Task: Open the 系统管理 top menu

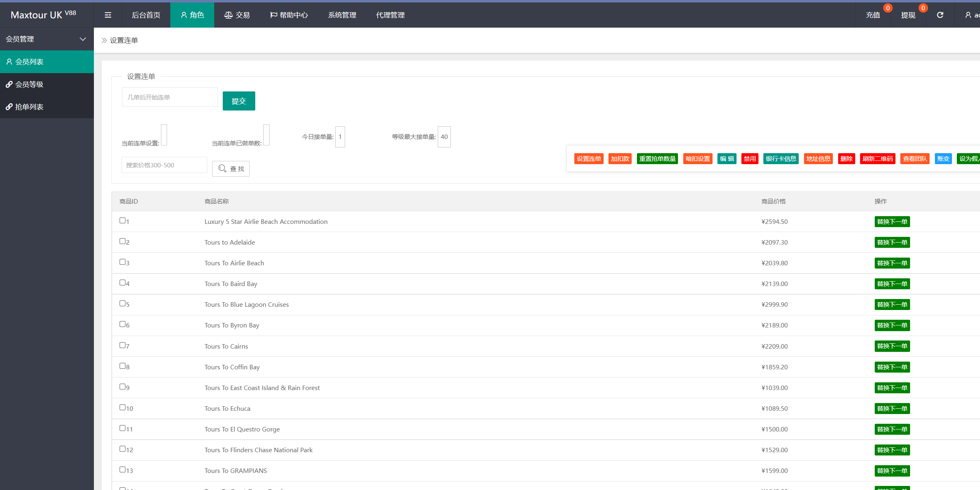Action: (x=342, y=15)
